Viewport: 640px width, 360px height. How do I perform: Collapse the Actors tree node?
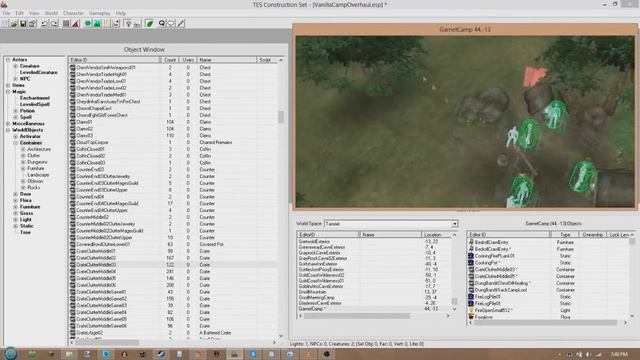(x=8, y=60)
